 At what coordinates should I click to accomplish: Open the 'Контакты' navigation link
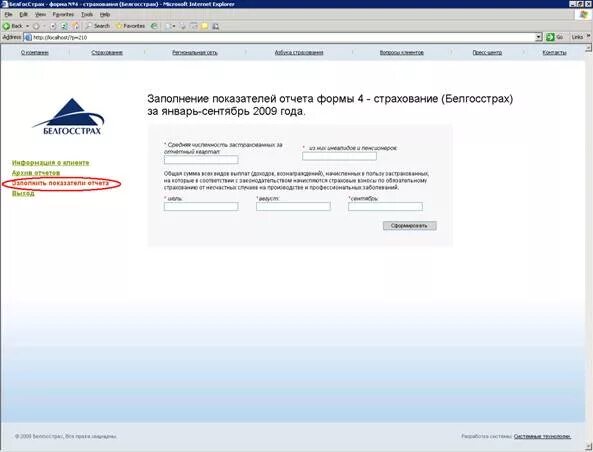(x=554, y=53)
